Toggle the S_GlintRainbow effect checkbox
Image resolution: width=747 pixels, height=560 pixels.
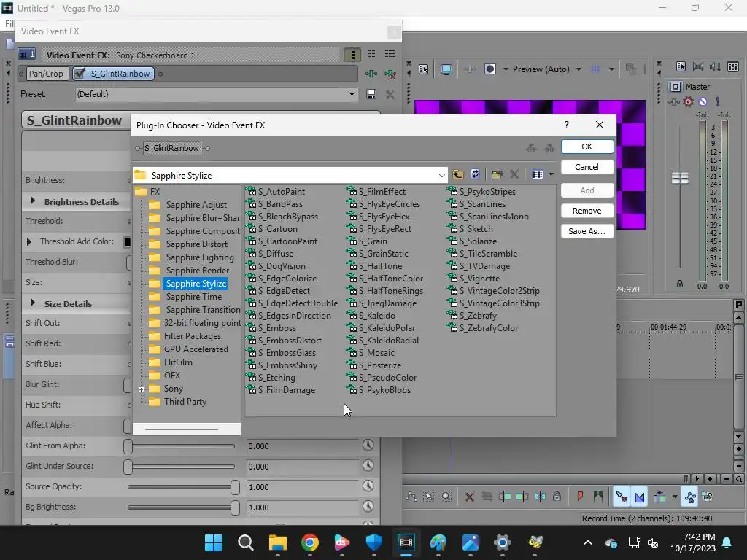80,74
